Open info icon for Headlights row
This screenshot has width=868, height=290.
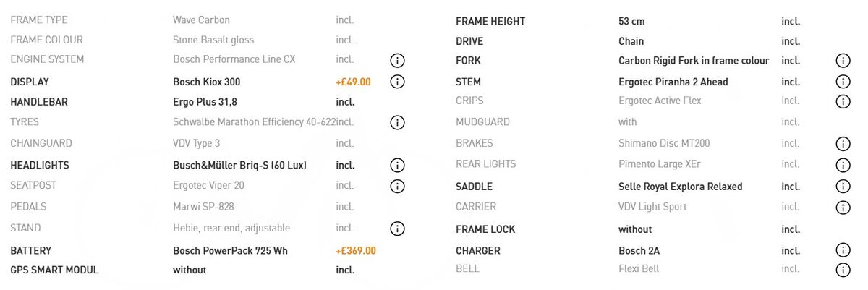397,166
